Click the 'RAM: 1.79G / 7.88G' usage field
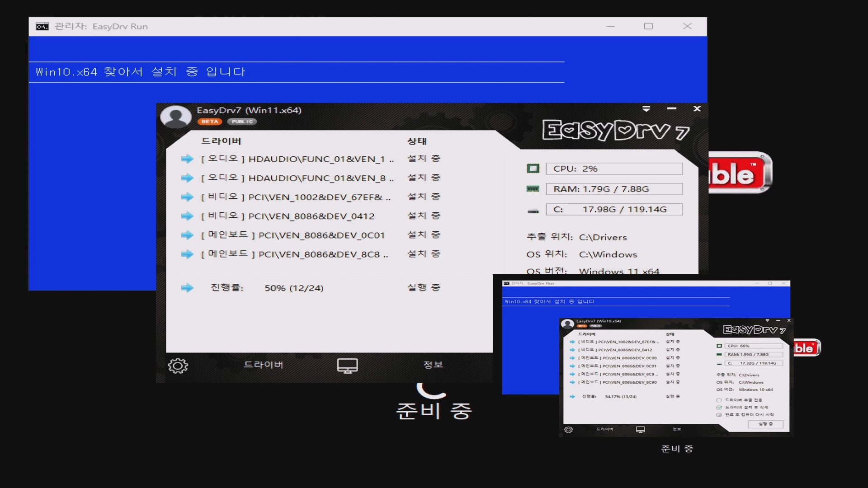Image resolution: width=868 pixels, height=488 pixels. pyautogui.click(x=614, y=189)
